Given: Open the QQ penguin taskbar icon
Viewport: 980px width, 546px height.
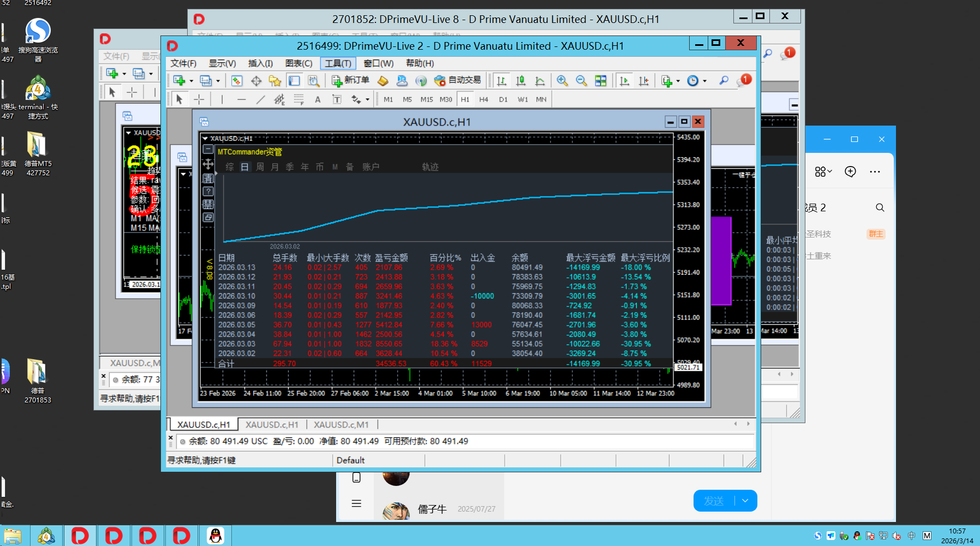Looking at the screenshot, I should click(216, 536).
